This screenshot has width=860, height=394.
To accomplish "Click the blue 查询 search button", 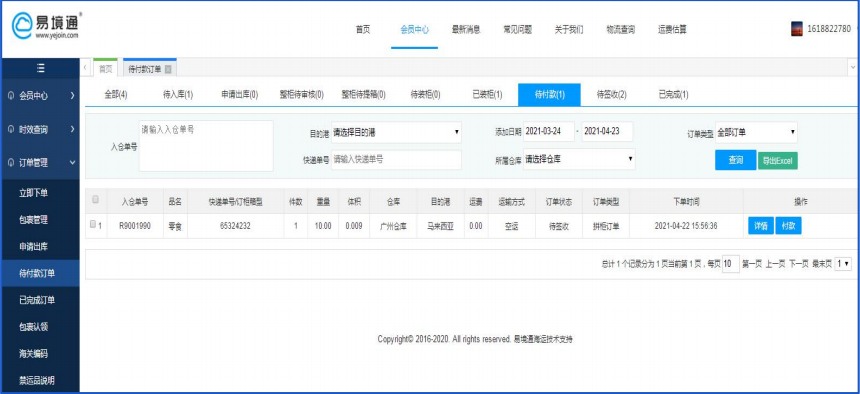I will [735, 160].
